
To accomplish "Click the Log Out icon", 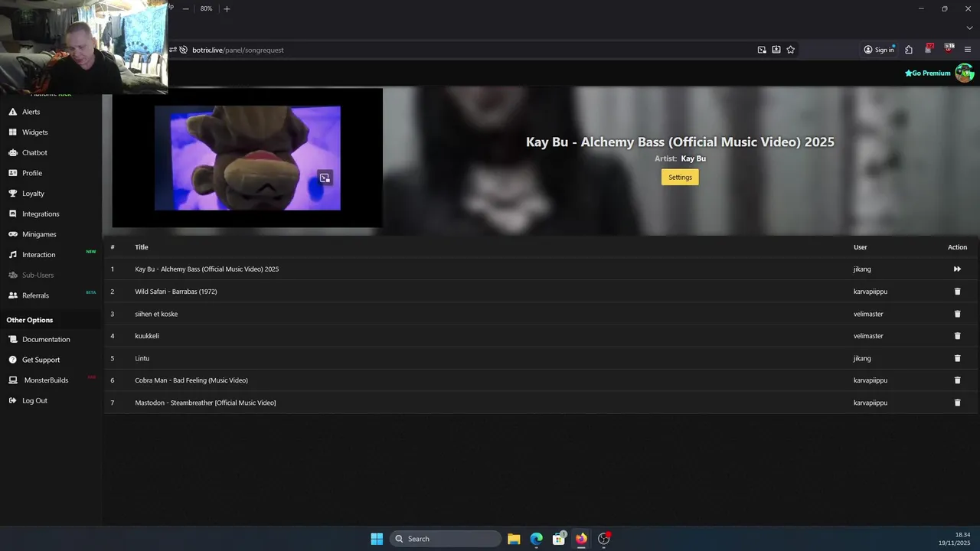I will point(13,400).
